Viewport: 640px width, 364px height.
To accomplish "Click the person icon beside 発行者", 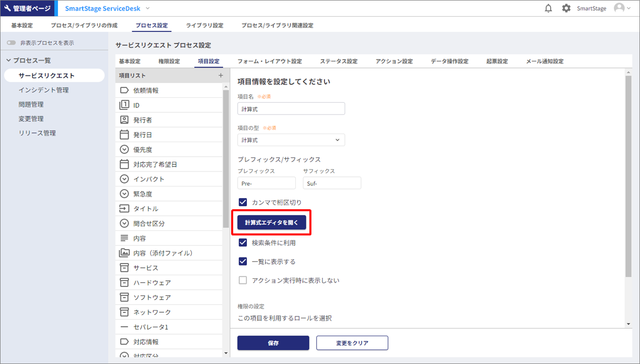I will (124, 120).
